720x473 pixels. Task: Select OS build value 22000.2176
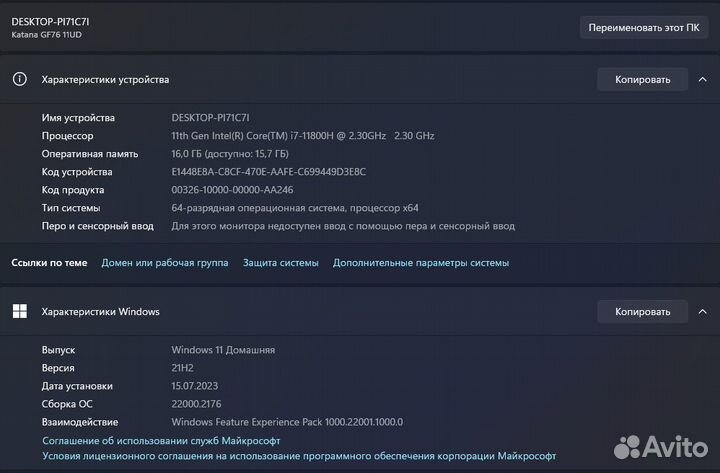[196, 404]
